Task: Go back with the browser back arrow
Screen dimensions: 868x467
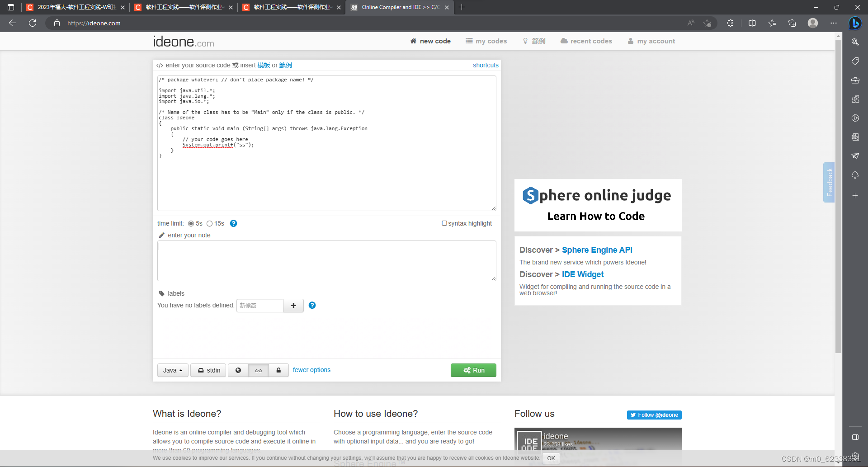Action: [x=13, y=23]
